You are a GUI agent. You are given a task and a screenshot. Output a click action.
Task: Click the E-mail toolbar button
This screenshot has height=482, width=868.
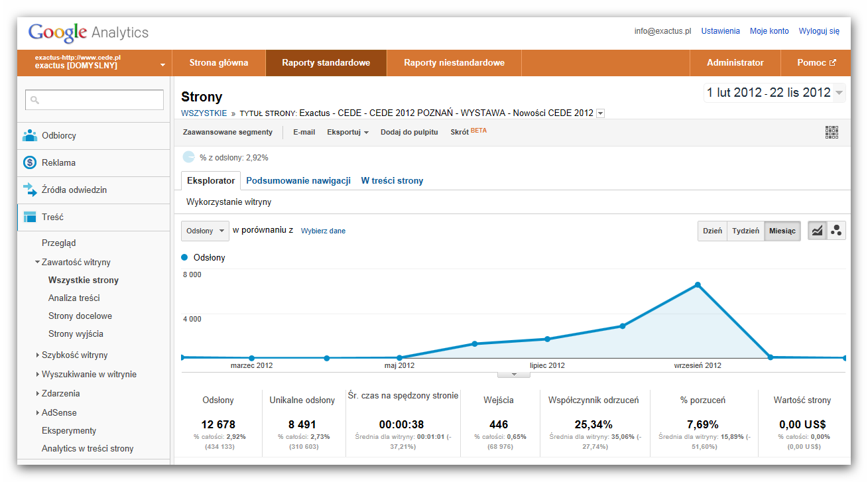[304, 132]
